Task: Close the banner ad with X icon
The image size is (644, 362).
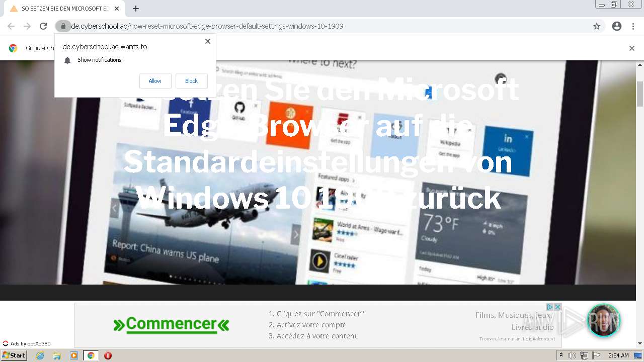Action: tap(557, 307)
